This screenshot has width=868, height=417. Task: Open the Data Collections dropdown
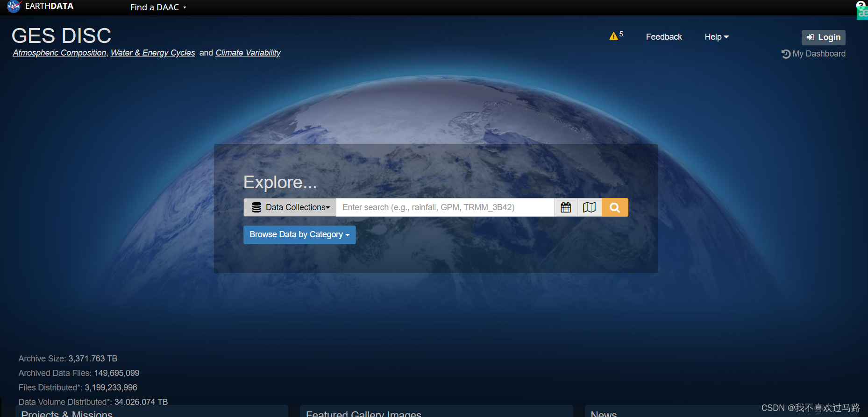pyautogui.click(x=290, y=207)
